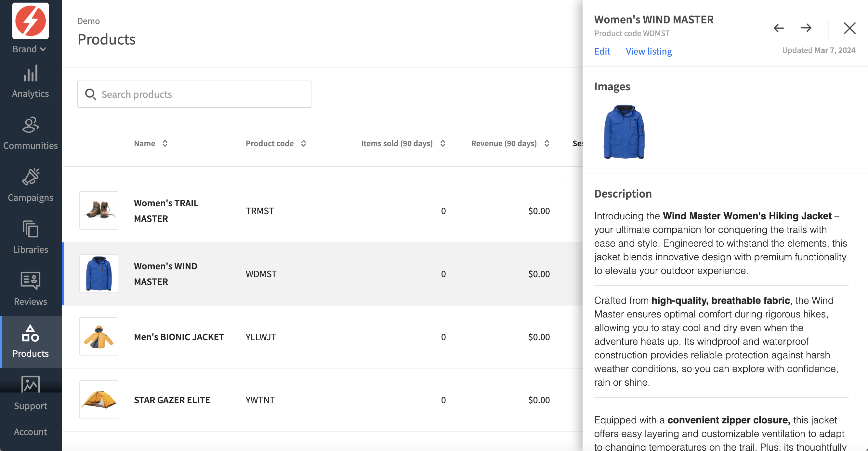Sort table by Name column
Screen dimensions: 868x451
[151, 144]
